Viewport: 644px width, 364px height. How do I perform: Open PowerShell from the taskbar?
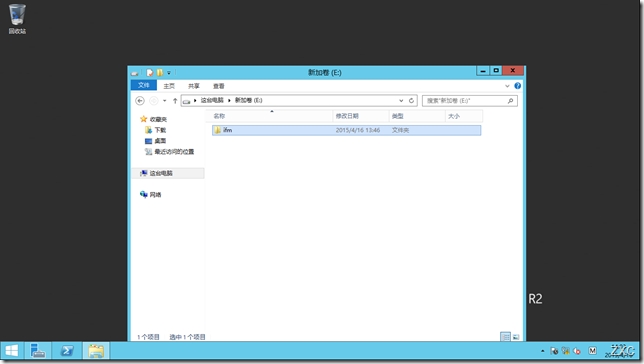click(x=67, y=351)
